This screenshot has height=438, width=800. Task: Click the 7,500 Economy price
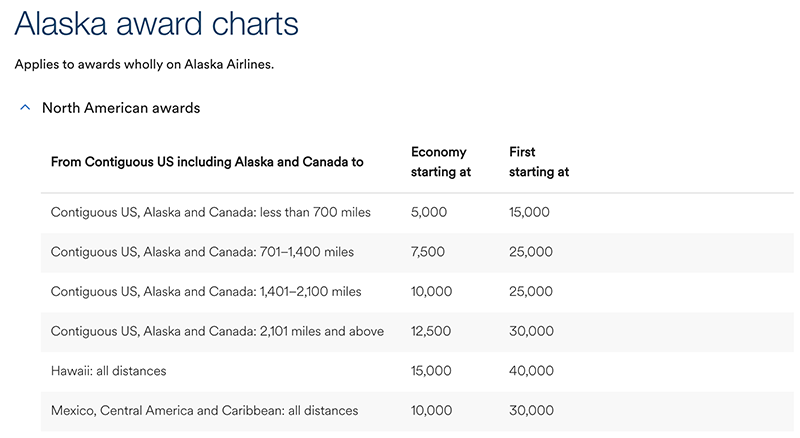428,252
